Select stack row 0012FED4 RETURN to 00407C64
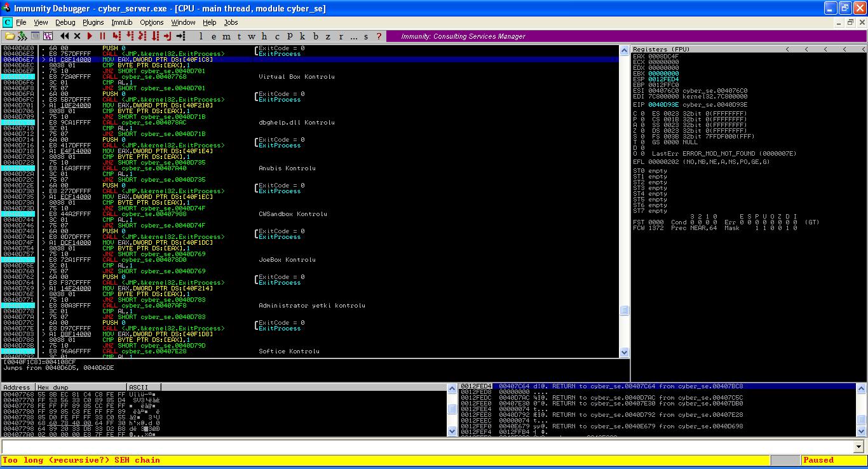The image size is (868, 469). coord(658,386)
